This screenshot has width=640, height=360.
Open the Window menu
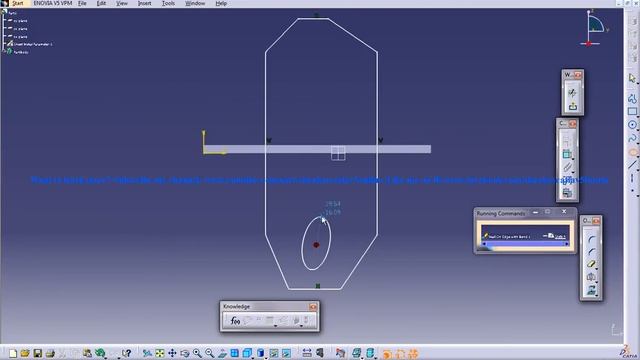[x=195, y=3]
